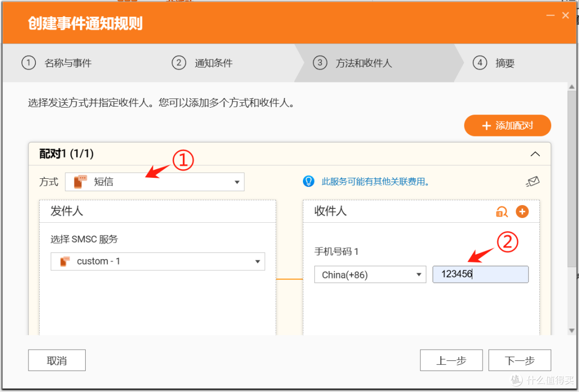Open the SMSC service custom - 1 dropdown
Image resolution: width=579 pixels, height=392 pixels.
click(158, 261)
